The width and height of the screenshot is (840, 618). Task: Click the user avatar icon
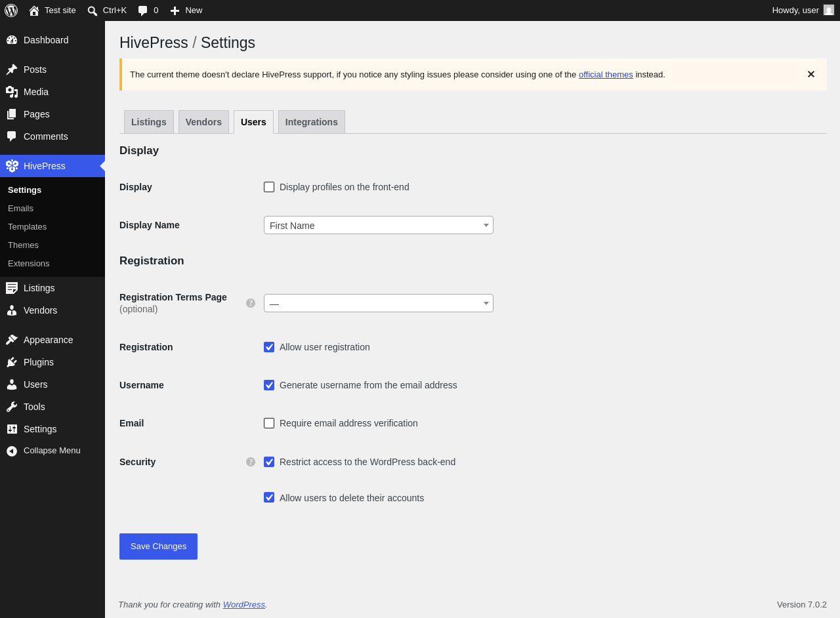(x=829, y=10)
